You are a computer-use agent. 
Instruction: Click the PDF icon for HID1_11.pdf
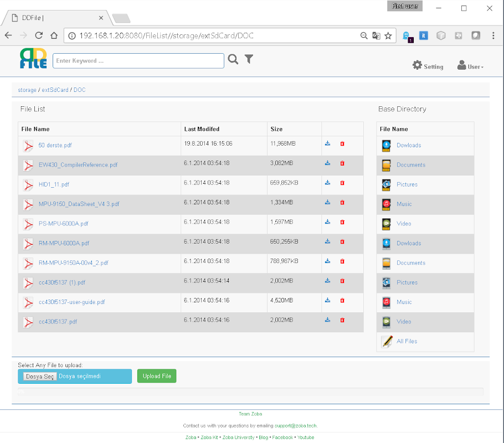pos(28,184)
